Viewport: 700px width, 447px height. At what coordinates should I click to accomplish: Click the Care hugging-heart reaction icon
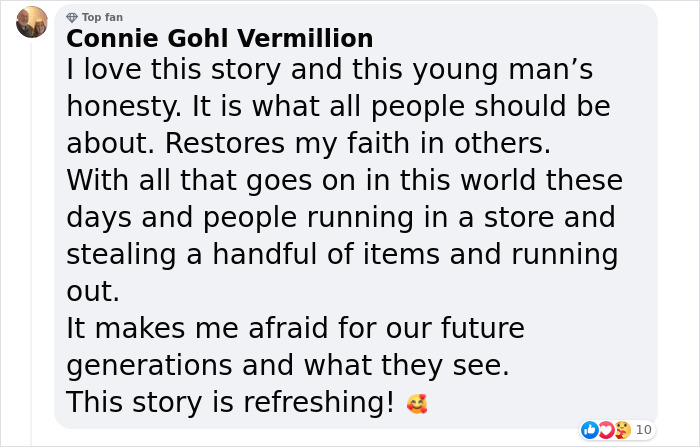click(x=623, y=430)
